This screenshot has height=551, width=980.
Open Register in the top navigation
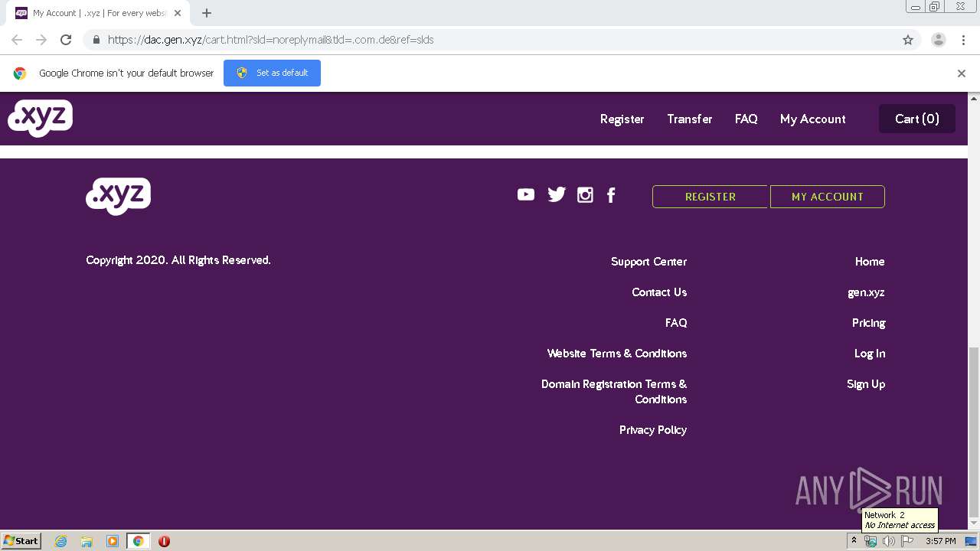tap(622, 119)
